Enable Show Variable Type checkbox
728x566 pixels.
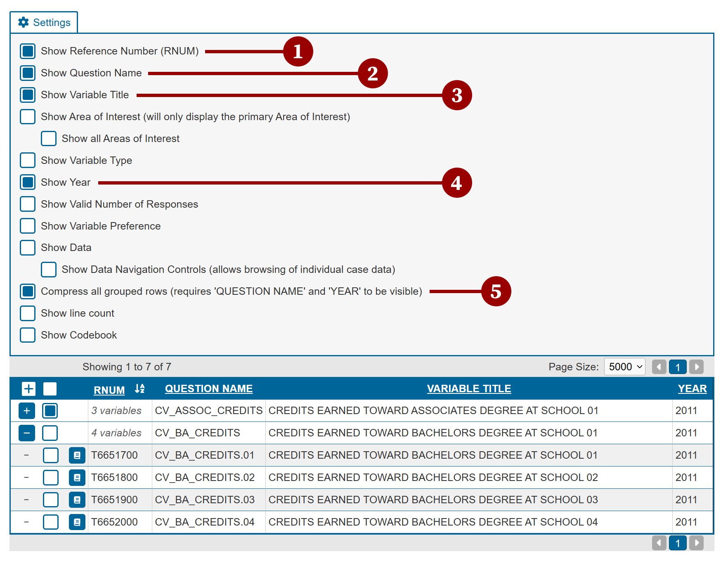click(x=28, y=161)
